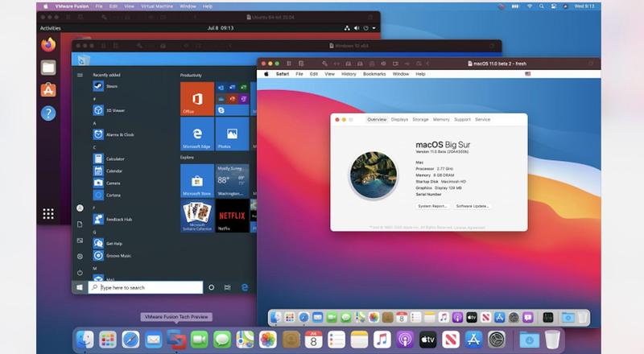Click the Windows Start button
This screenshot has width=644, height=354.
pos(80,286)
